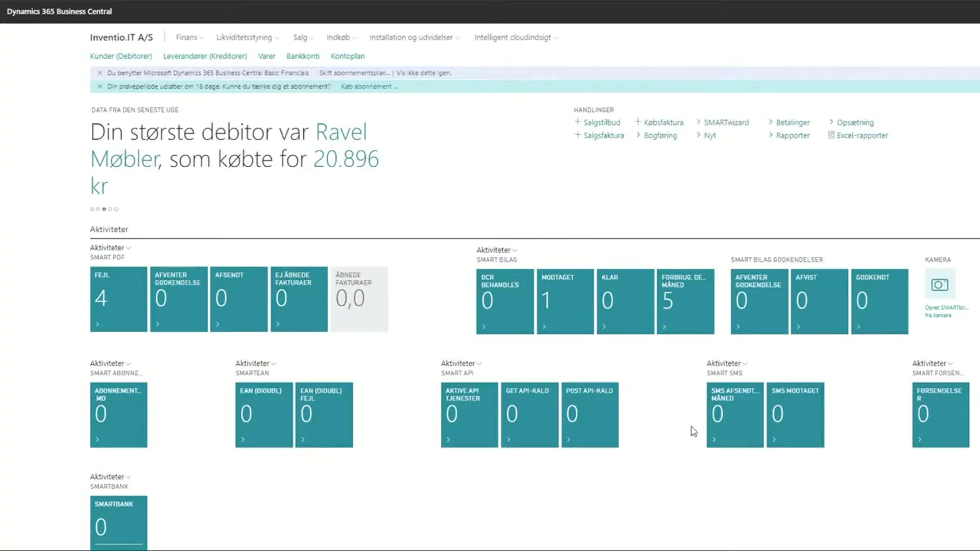
Task: Expand the Likviditetsstyring menu
Action: click(248, 37)
